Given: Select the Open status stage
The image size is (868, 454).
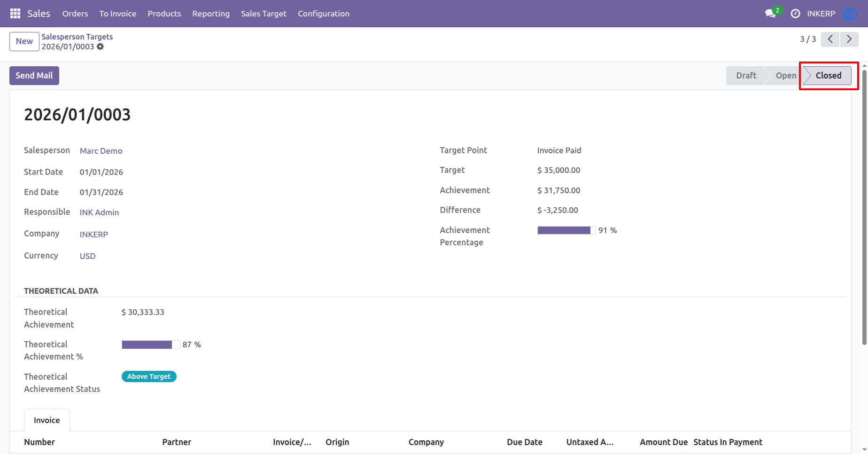Looking at the screenshot, I should click(x=785, y=76).
